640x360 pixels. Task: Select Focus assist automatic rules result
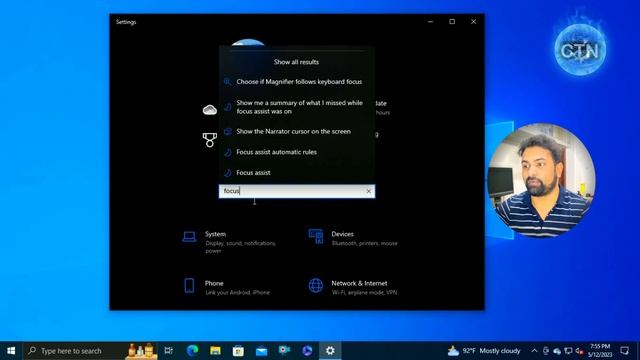297,152
